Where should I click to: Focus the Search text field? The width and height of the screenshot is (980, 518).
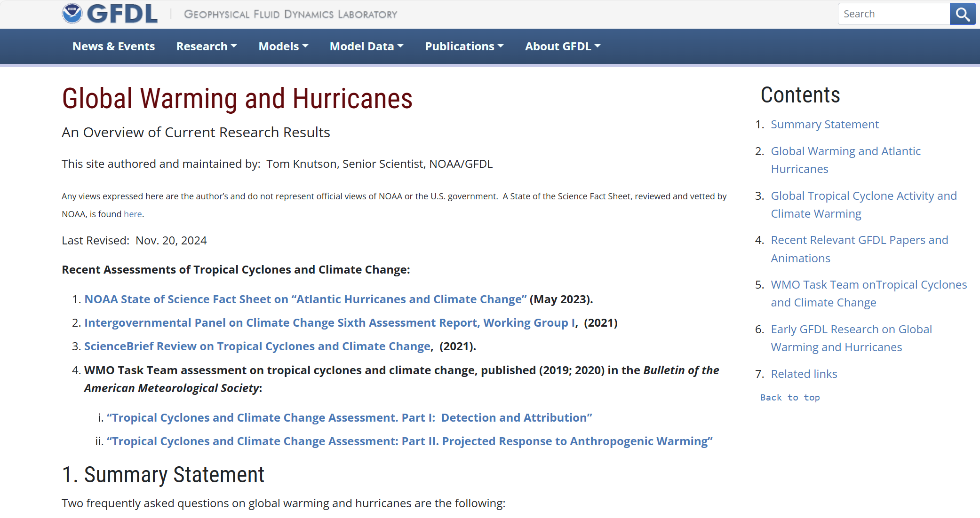(893, 14)
